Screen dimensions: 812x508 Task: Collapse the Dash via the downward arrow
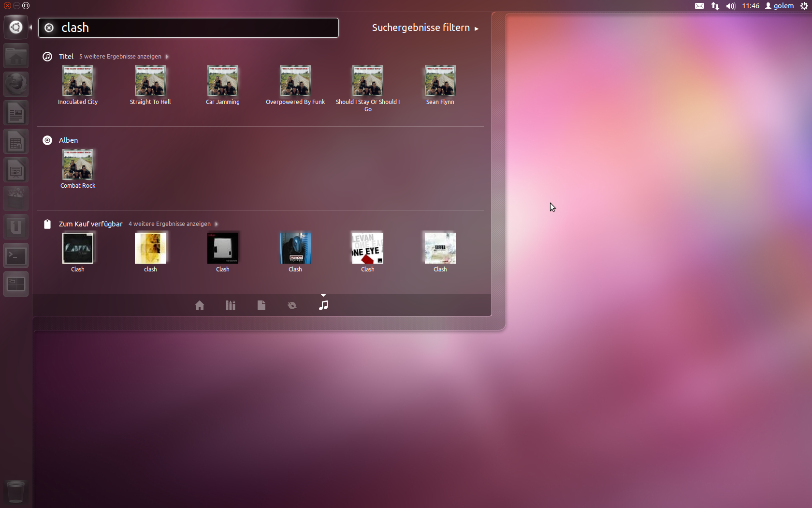[323, 295]
